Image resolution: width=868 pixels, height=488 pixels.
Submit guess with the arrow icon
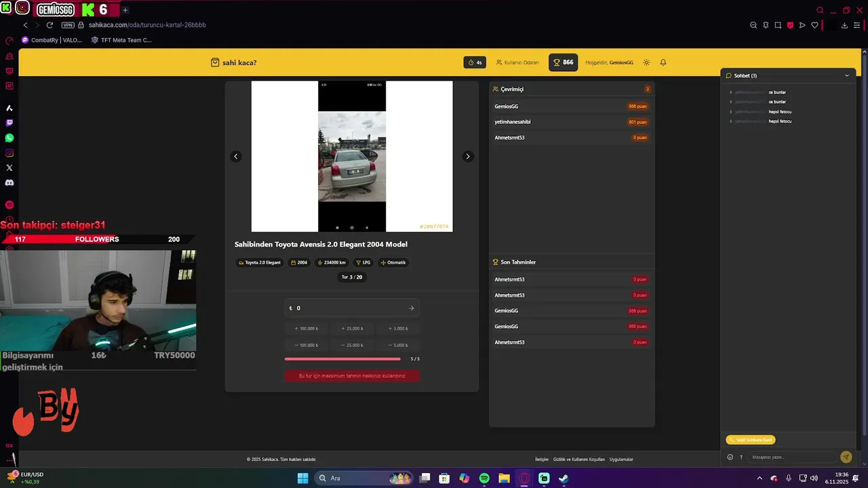tap(412, 308)
